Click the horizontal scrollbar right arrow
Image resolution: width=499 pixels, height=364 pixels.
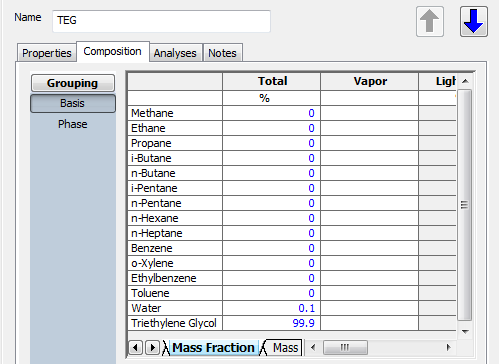[x=449, y=348]
